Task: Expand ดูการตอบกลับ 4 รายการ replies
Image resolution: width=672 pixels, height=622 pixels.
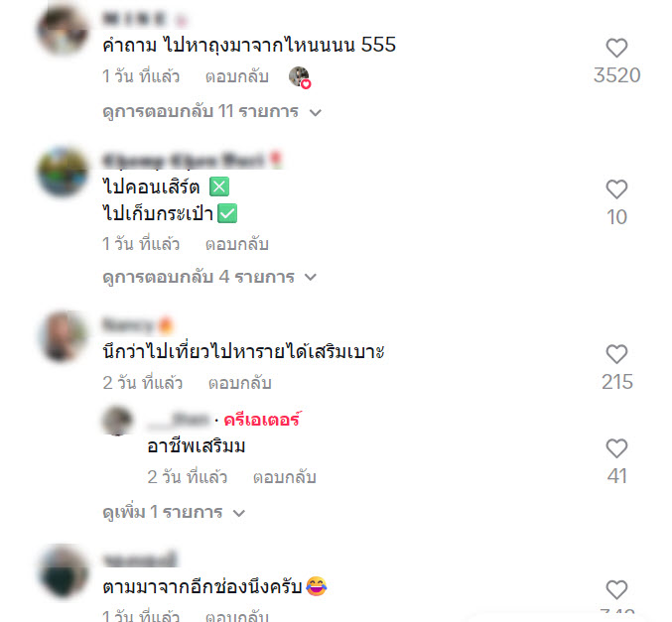Action: (209, 277)
